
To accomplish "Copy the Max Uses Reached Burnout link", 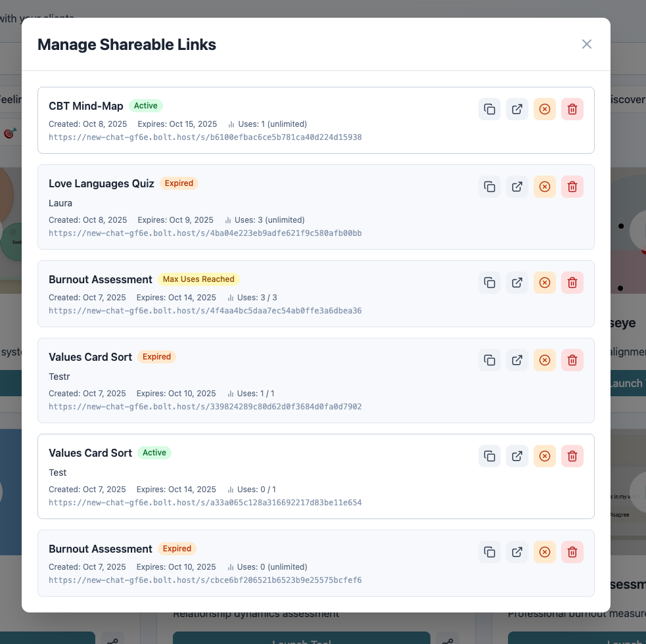I will (x=490, y=283).
